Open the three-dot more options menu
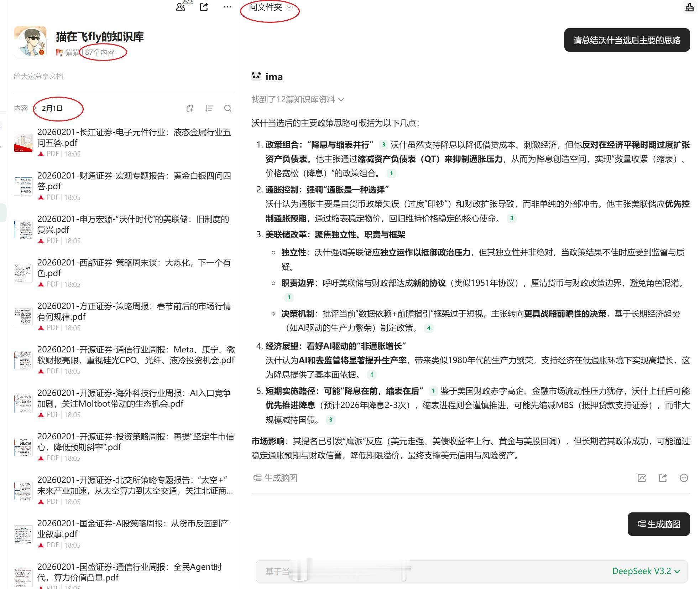700x589 pixels. 227,7
